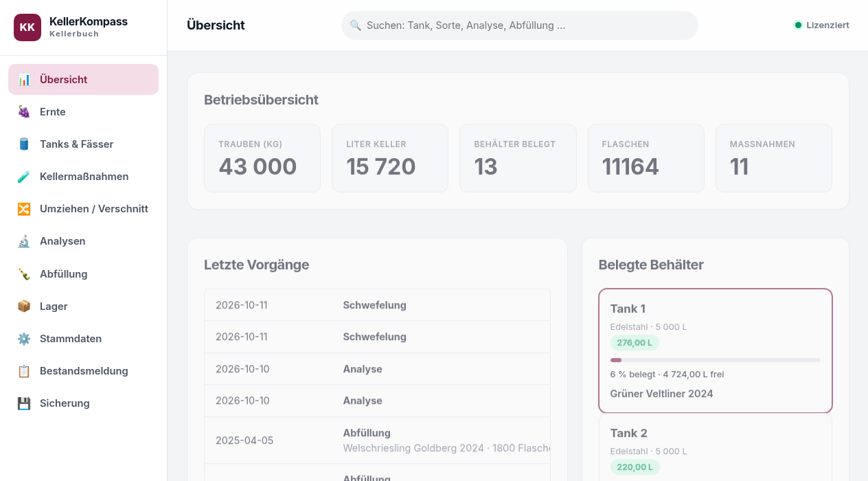The image size is (868, 481).
Task: Click the grapes icon beside Ernte
Action: [x=24, y=112]
